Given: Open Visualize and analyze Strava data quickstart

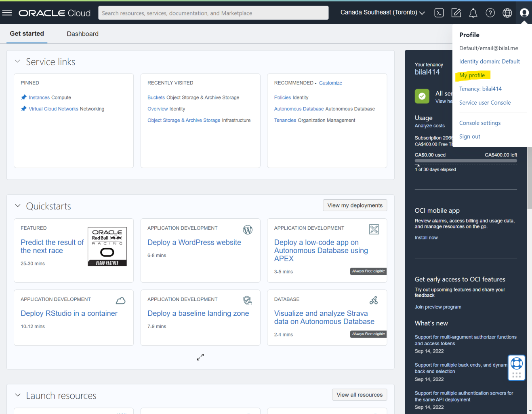Looking at the screenshot, I should pyautogui.click(x=324, y=317).
